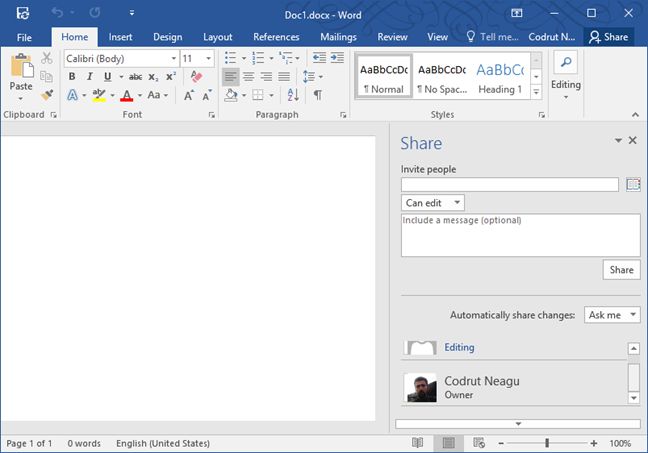Apply Strikethrough formatting
648x453 pixels.
(135, 77)
